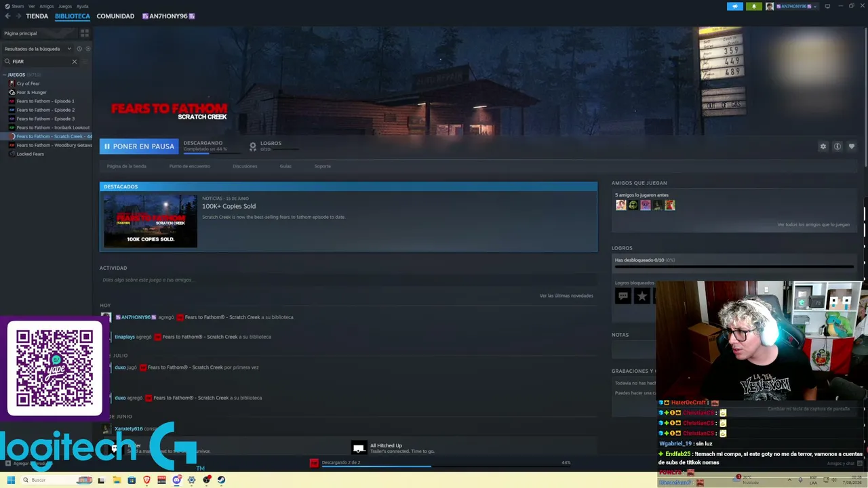Select Fears to Fathom - Episode 2

click(45, 110)
